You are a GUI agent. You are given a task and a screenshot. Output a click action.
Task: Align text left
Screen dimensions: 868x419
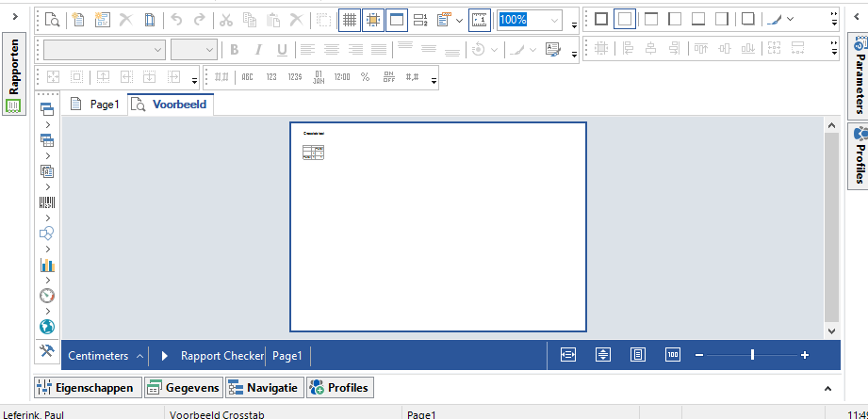click(x=307, y=50)
